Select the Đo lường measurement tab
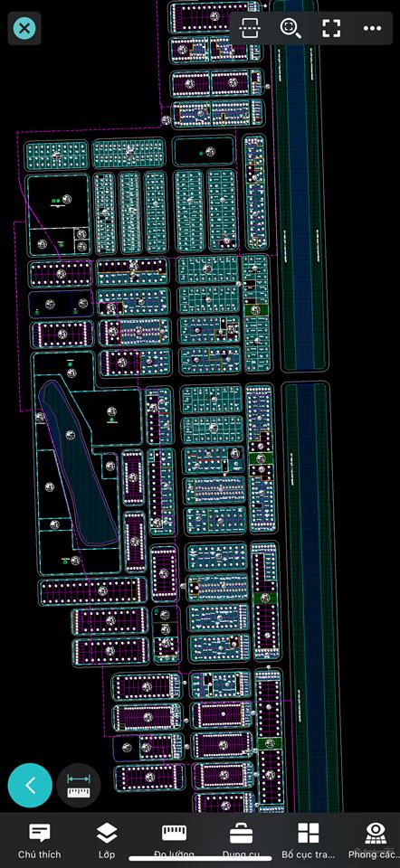Screen dimensions: 400x868 pos(174,840)
